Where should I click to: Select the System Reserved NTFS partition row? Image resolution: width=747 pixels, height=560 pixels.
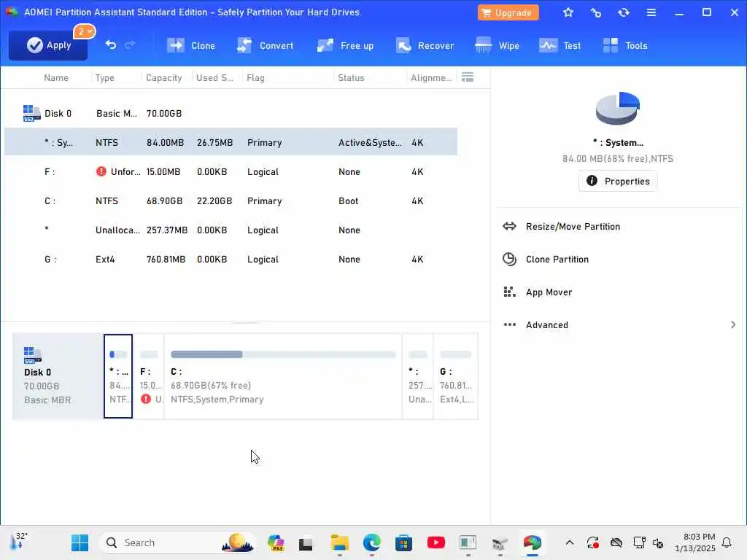(x=231, y=142)
